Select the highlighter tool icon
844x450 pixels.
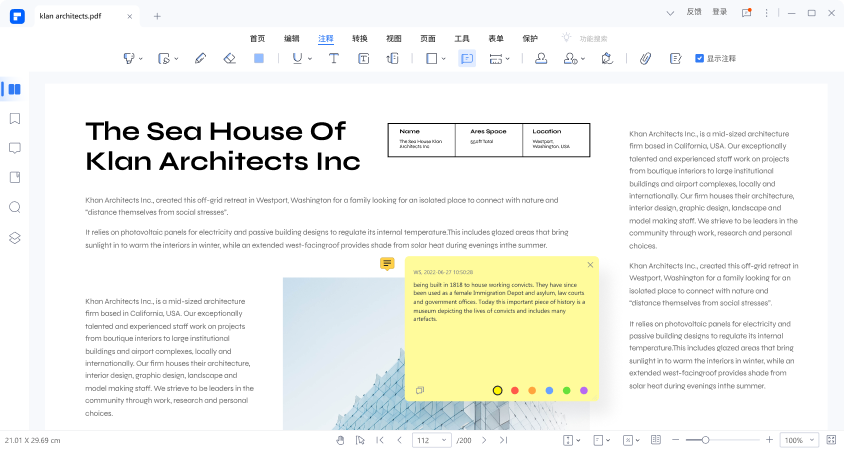click(129, 58)
